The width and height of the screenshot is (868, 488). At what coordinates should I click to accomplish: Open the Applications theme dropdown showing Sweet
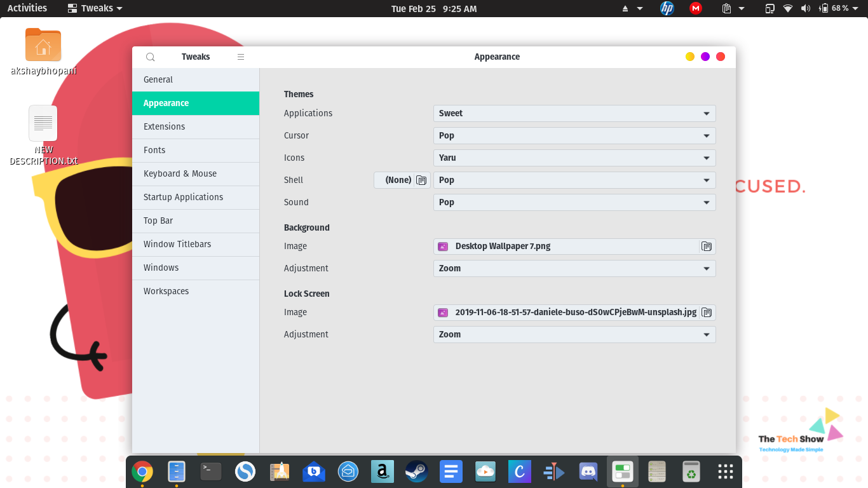click(x=574, y=113)
